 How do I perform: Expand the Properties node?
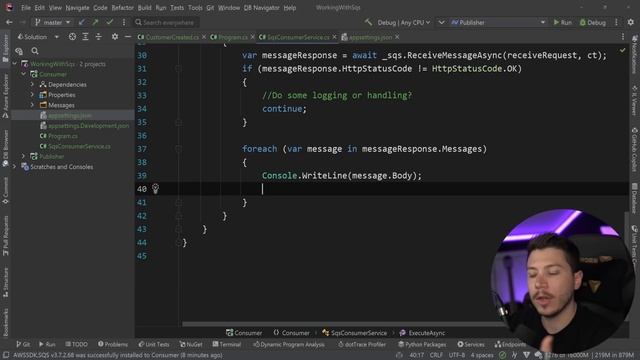pos(32,95)
